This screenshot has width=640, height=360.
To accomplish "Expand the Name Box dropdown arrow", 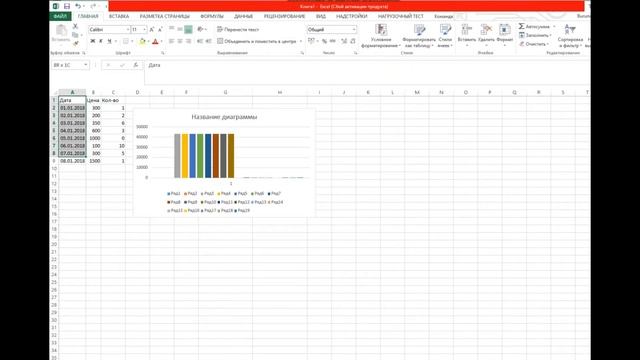I will coord(85,65).
